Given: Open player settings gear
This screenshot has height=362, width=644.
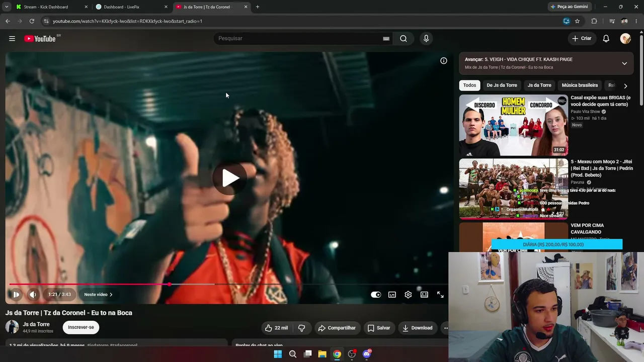Looking at the screenshot, I should pos(408,295).
